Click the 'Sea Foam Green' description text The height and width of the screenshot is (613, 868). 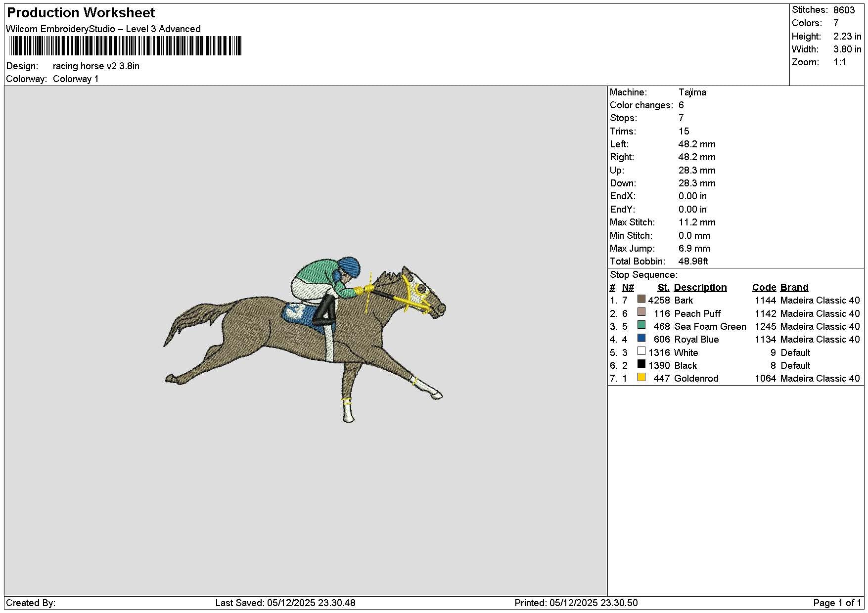[710, 326]
